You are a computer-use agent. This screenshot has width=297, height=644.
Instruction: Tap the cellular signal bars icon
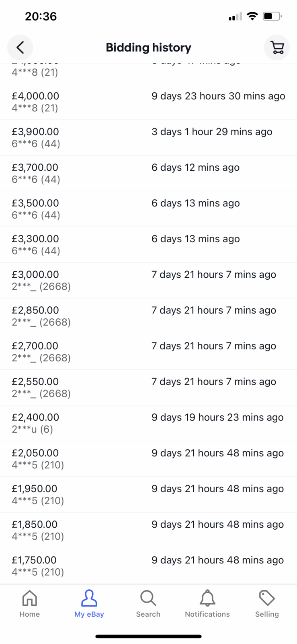[236, 16]
